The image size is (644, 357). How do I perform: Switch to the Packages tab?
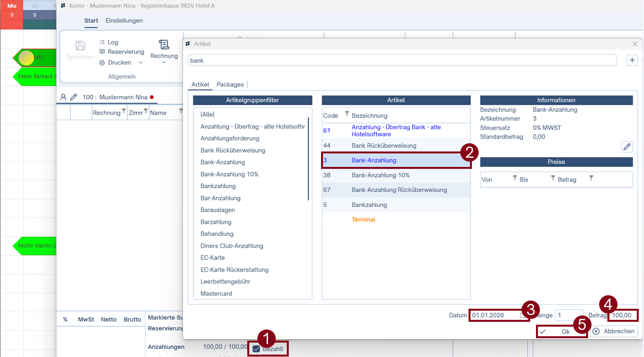click(230, 84)
